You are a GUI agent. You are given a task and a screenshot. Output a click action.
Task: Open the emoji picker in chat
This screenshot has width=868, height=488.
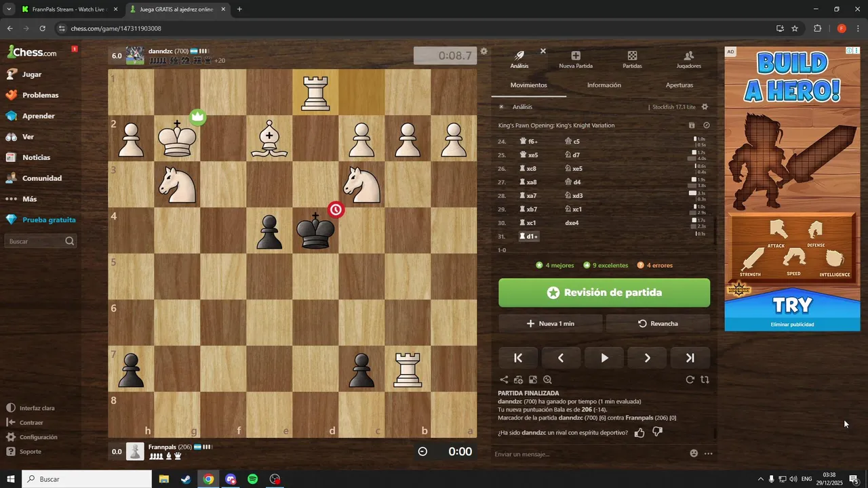[694, 453]
